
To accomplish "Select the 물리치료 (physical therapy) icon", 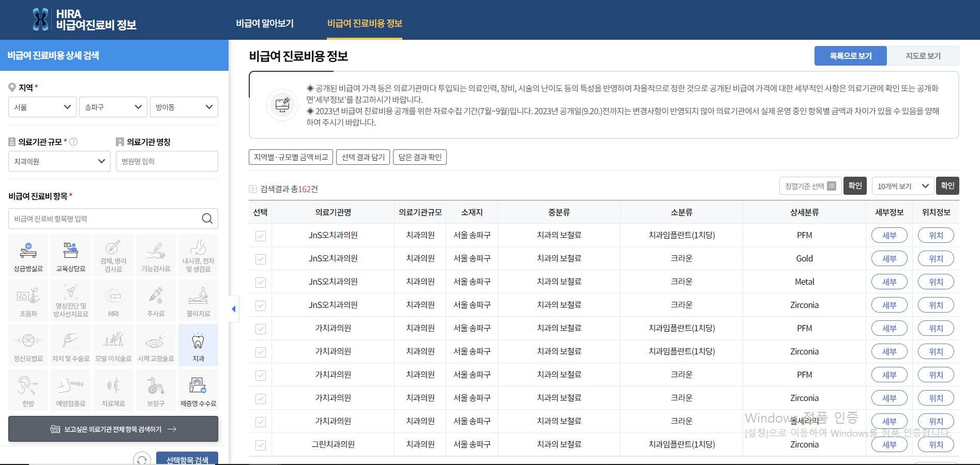I will 198,300.
